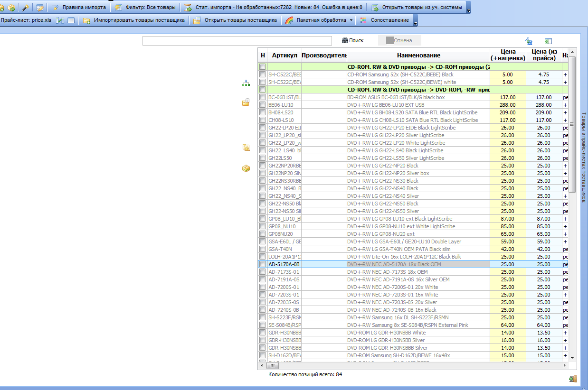588x390 pixels.
Task: Click Сопоставление toolbar item
Action: 385,20
